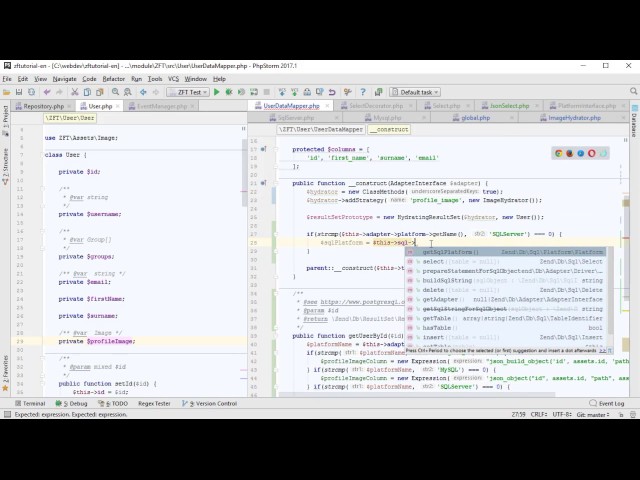The height and width of the screenshot is (480, 640).
Task: Start debugging with the green bug icon
Action: pos(229,92)
